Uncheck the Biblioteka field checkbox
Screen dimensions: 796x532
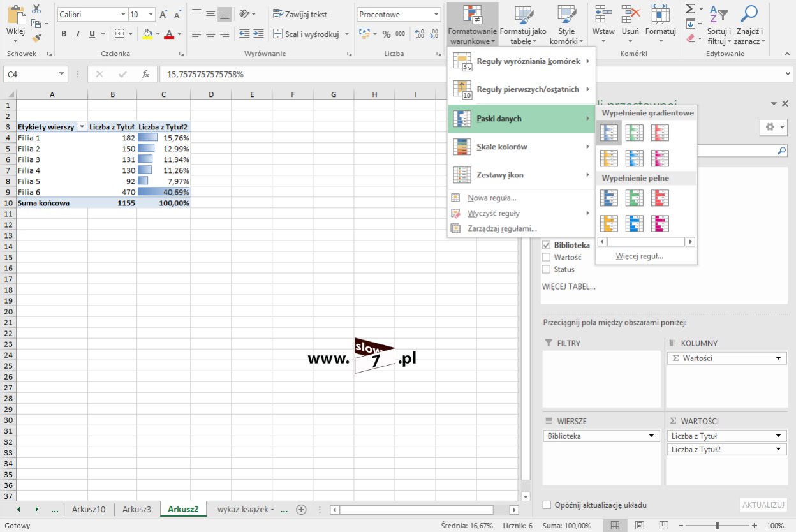click(x=546, y=245)
